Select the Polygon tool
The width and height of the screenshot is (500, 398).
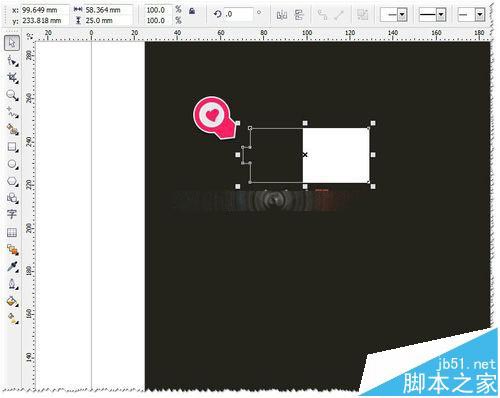pyautogui.click(x=12, y=181)
